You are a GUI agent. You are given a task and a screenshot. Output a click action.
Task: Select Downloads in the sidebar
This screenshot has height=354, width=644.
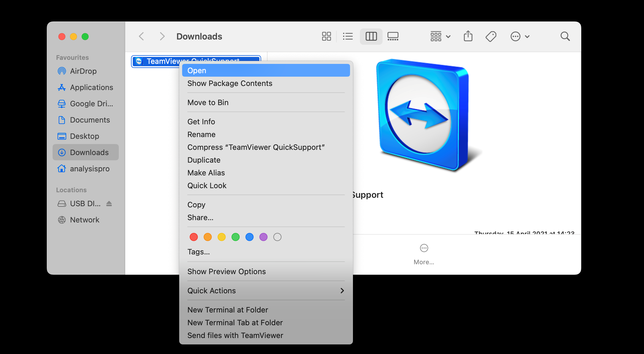(86, 152)
